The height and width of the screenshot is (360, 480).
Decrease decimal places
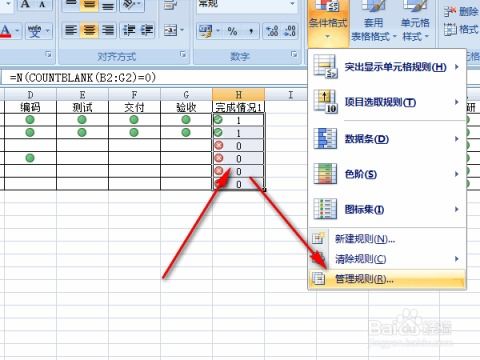click(x=289, y=31)
